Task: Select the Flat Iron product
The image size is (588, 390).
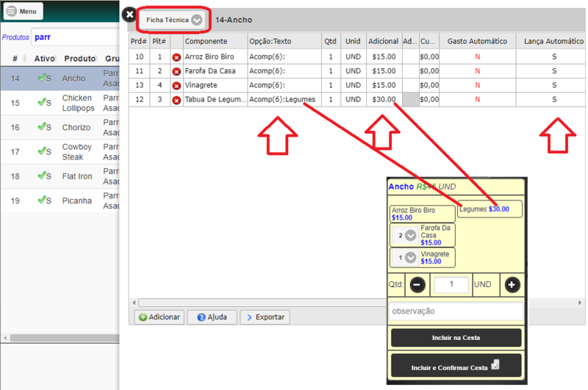Action: pyautogui.click(x=60, y=176)
